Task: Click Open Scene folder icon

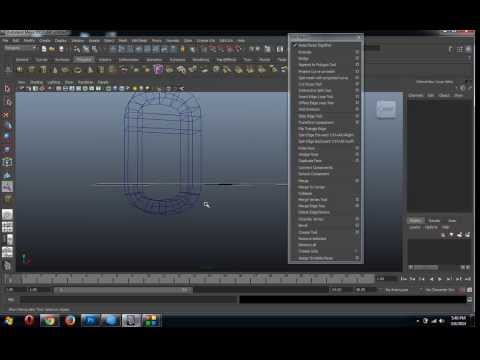Action: click(x=52, y=49)
